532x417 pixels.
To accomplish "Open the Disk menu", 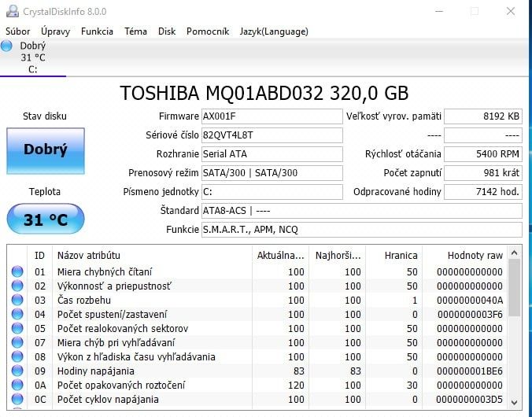I will (167, 31).
